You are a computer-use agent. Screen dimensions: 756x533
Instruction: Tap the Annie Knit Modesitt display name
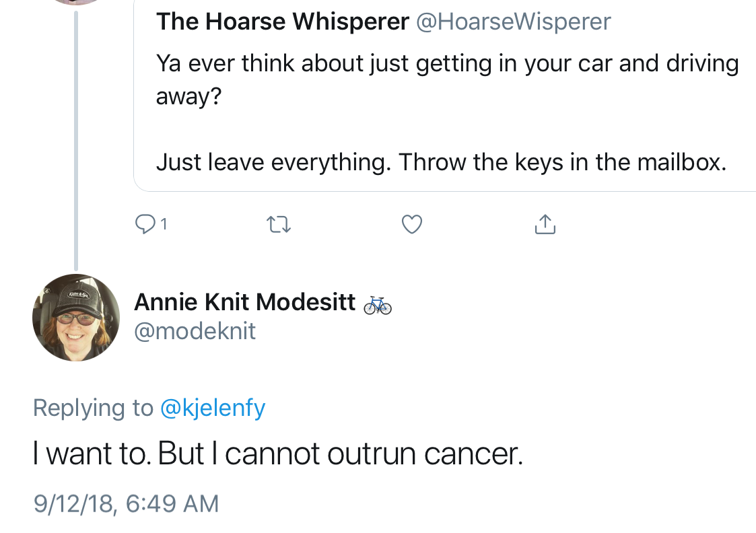245,302
